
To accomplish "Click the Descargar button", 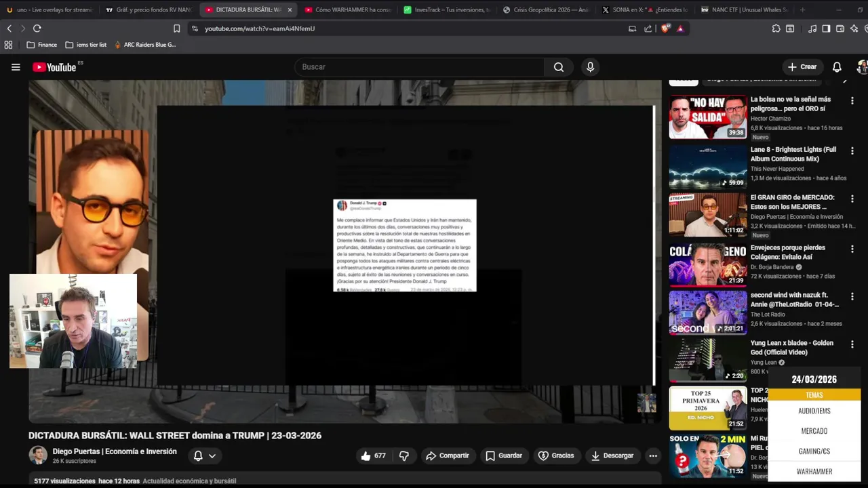I will pos(612,456).
